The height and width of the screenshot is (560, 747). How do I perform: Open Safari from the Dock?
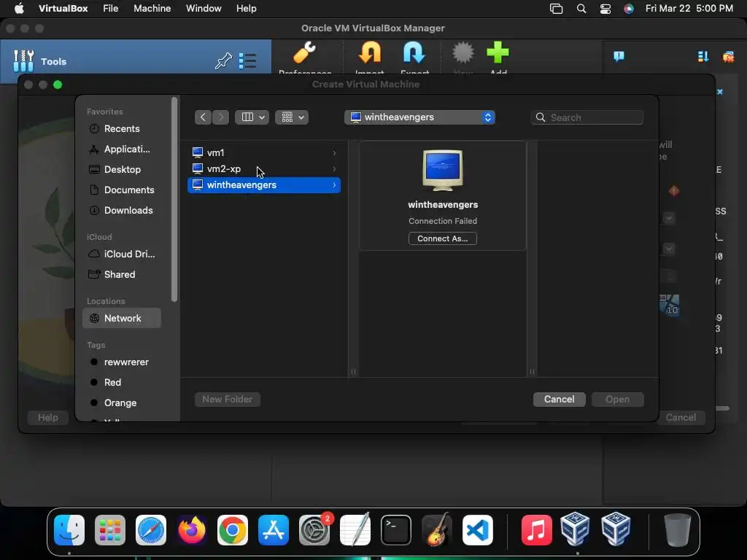click(x=151, y=530)
